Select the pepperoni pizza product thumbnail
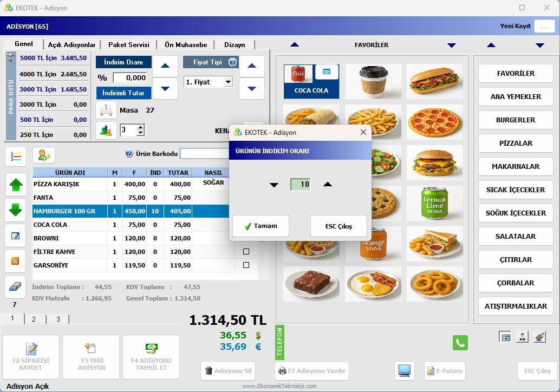 point(435,122)
